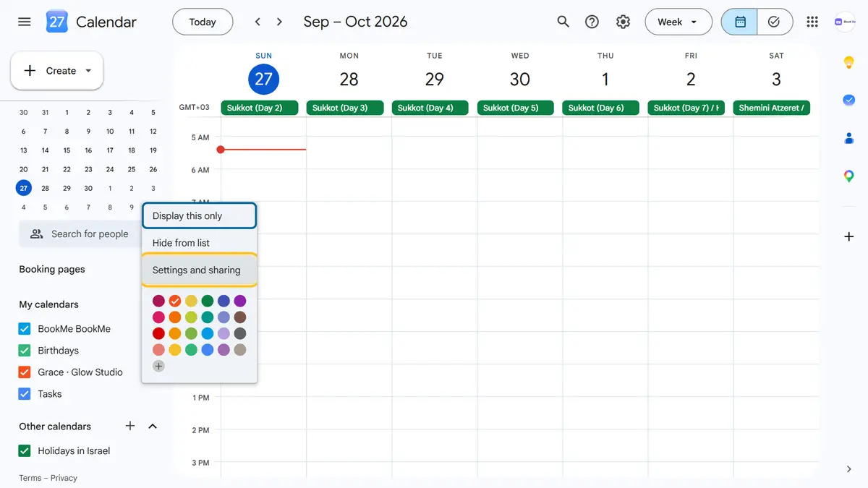The width and height of the screenshot is (868, 488).
Task: Select Wednesday 30 in the week header
Action: click(x=520, y=79)
